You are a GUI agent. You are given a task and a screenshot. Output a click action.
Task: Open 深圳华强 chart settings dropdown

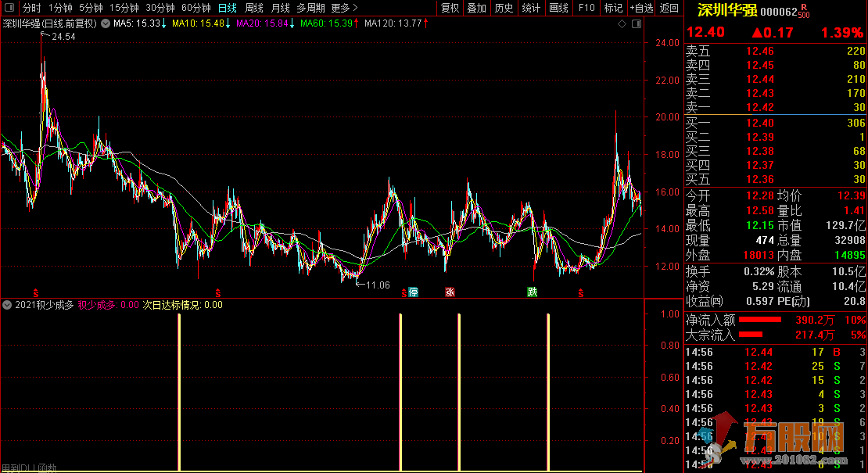106,23
